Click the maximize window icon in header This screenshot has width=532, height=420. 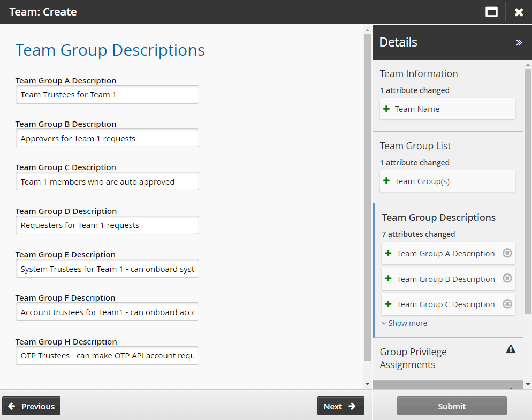tap(491, 12)
